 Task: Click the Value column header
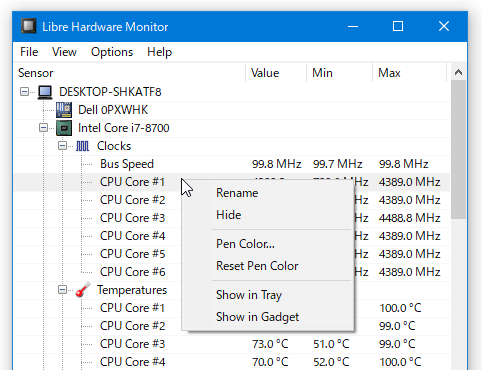point(276,73)
